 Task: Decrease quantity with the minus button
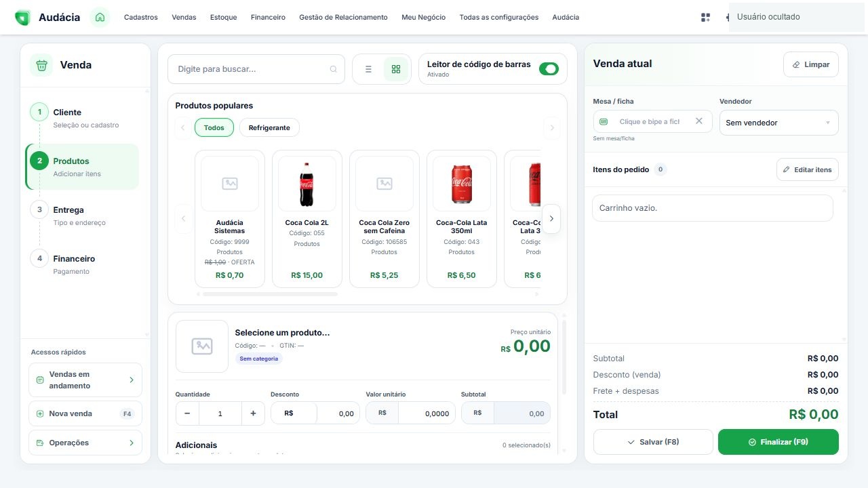(x=187, y=413)
